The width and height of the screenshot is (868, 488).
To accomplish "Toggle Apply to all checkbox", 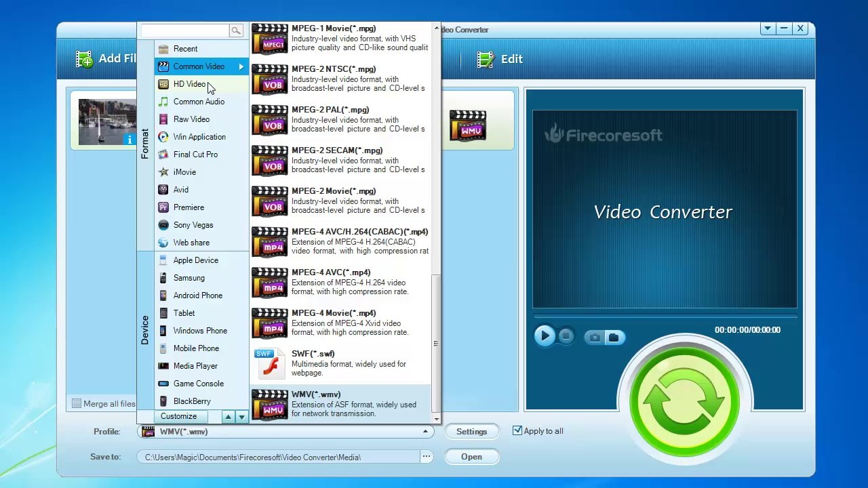I will (517, 430).
